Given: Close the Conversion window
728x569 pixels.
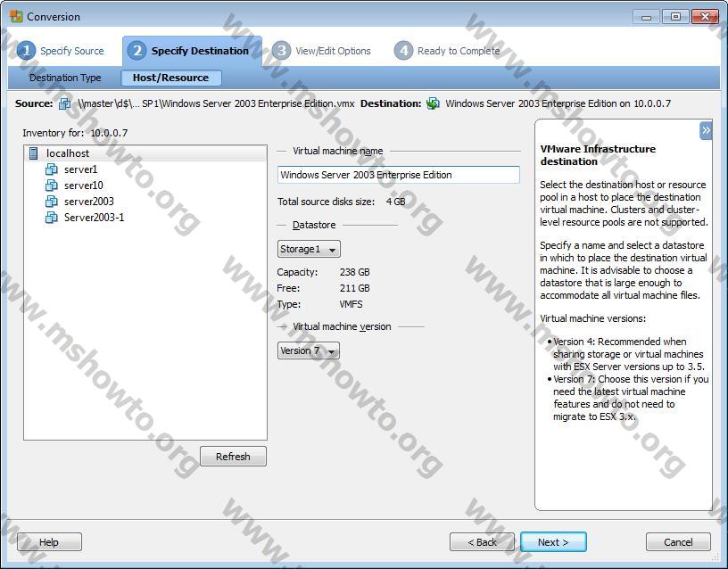Looking at the screenshot, I should pyautogui.click(x=705, y=17).
